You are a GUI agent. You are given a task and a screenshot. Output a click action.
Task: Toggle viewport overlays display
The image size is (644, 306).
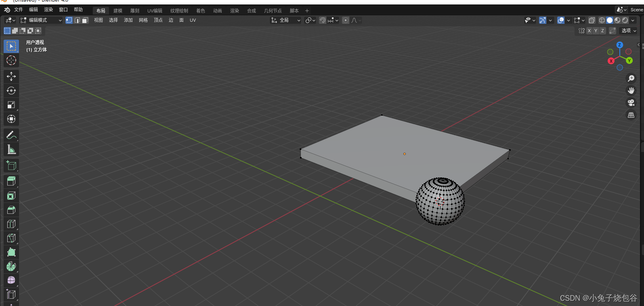coord(561,20)
